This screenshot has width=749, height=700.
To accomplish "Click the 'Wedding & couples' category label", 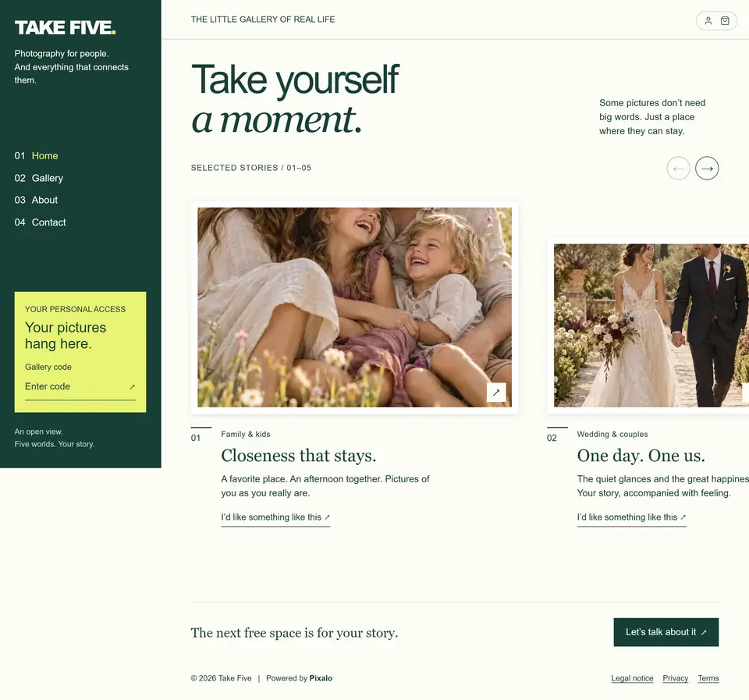I will tap(612, 435).
